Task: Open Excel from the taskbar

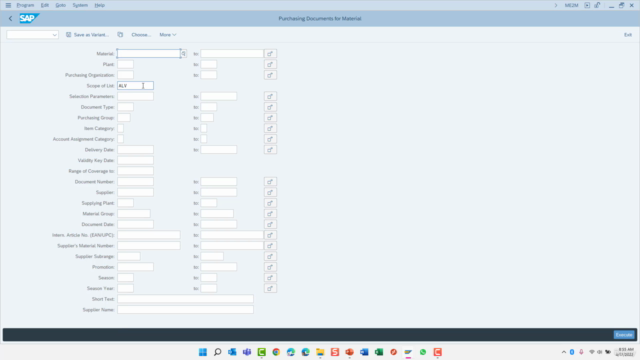Action: tap(379, 352)
